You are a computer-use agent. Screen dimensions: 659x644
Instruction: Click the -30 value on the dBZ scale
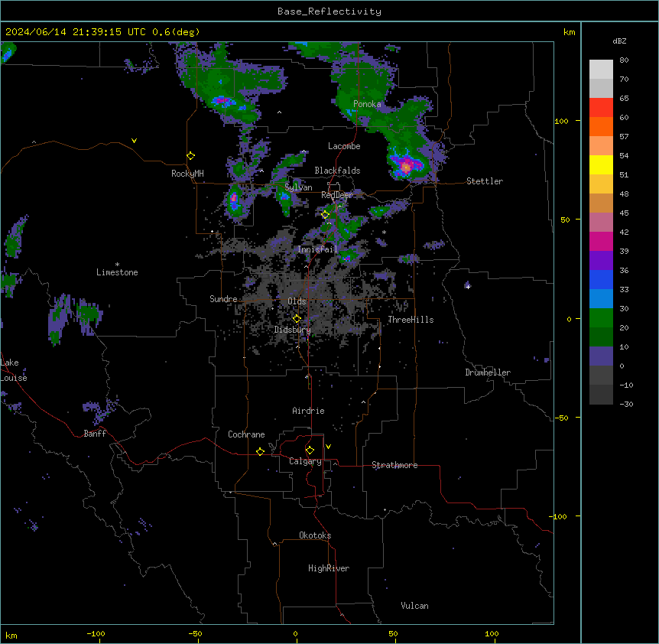626,404
